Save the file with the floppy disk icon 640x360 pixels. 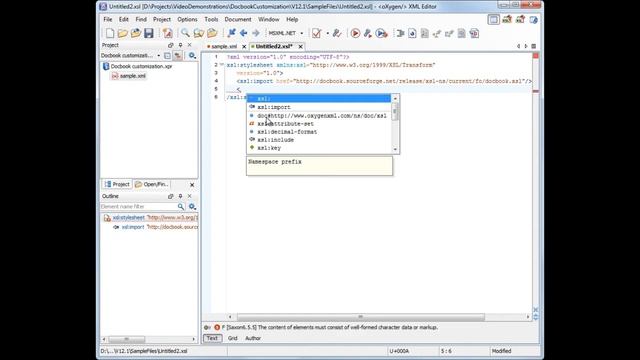click(149, 33)
